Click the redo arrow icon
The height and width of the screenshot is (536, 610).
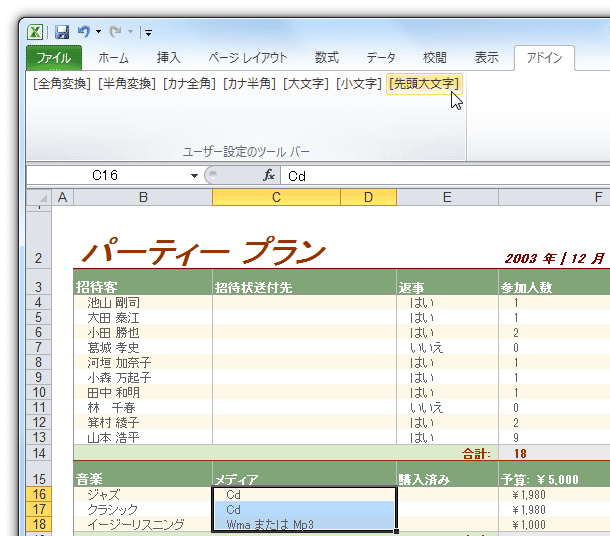pyautogui.click(x=115, y=32)
